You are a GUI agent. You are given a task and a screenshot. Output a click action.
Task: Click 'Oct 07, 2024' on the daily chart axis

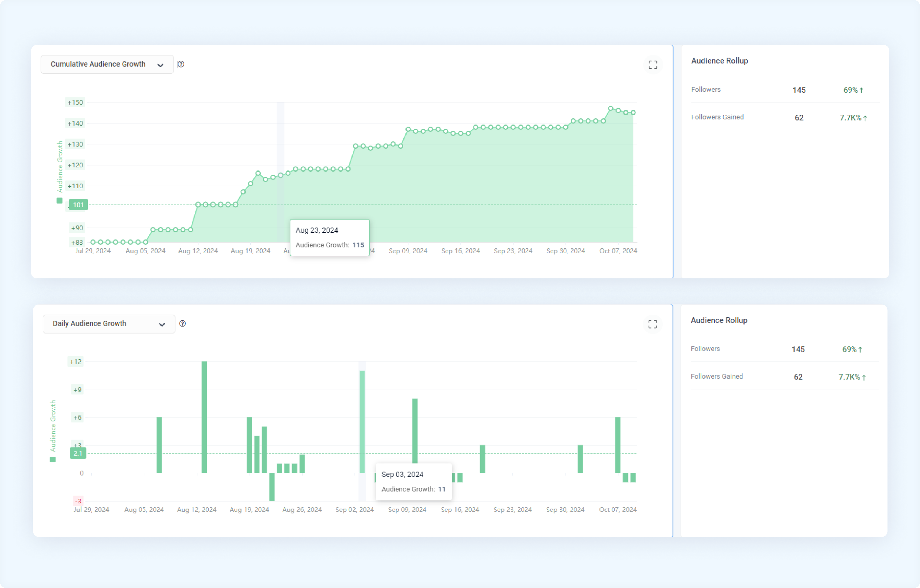point(618,510)
